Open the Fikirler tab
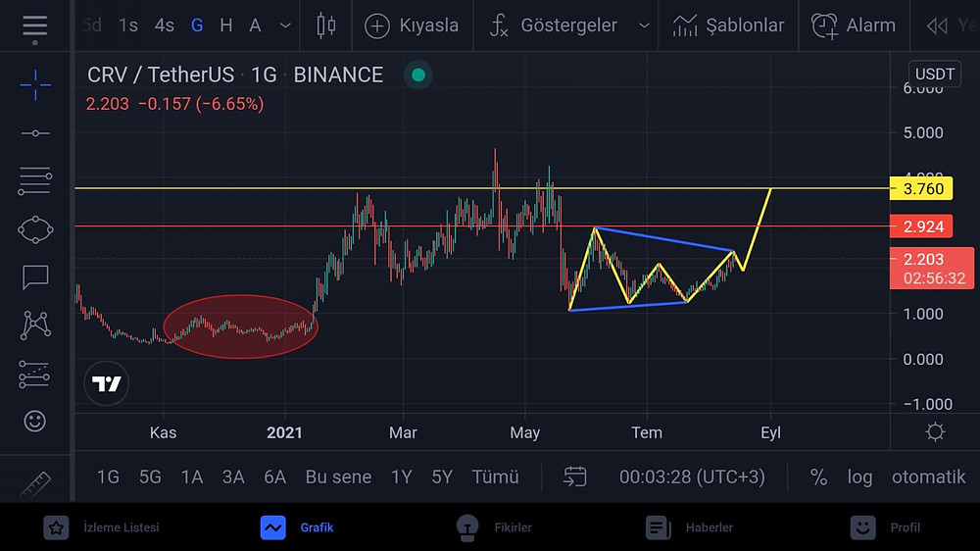This screenshot has height=551, width=980. point(494,527)
